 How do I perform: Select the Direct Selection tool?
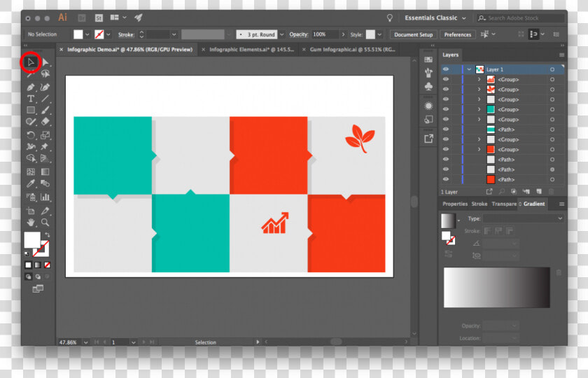[45, 62]
